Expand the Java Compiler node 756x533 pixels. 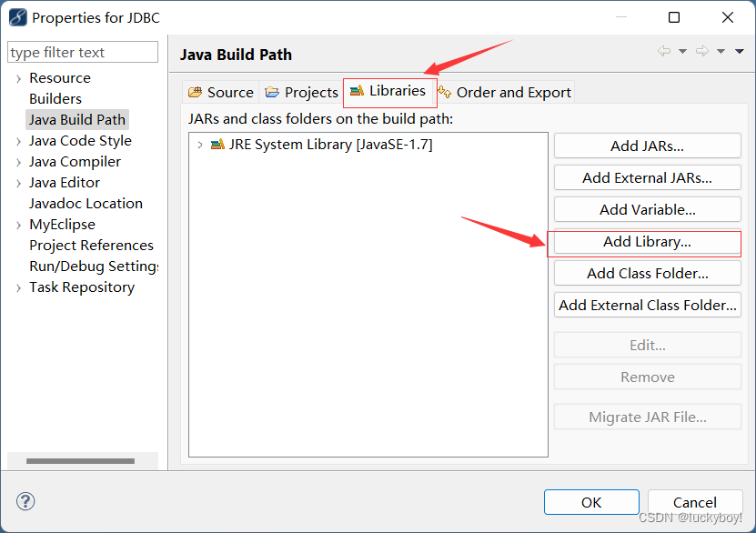point(18,163)
